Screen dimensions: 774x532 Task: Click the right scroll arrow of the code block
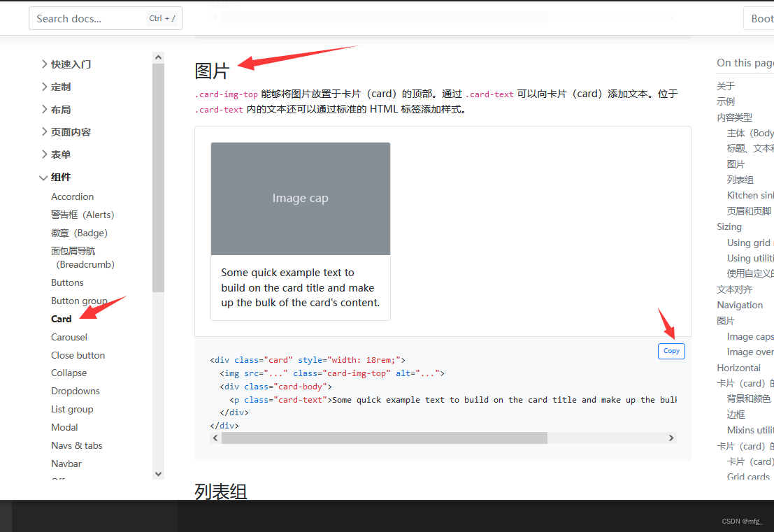671,437
